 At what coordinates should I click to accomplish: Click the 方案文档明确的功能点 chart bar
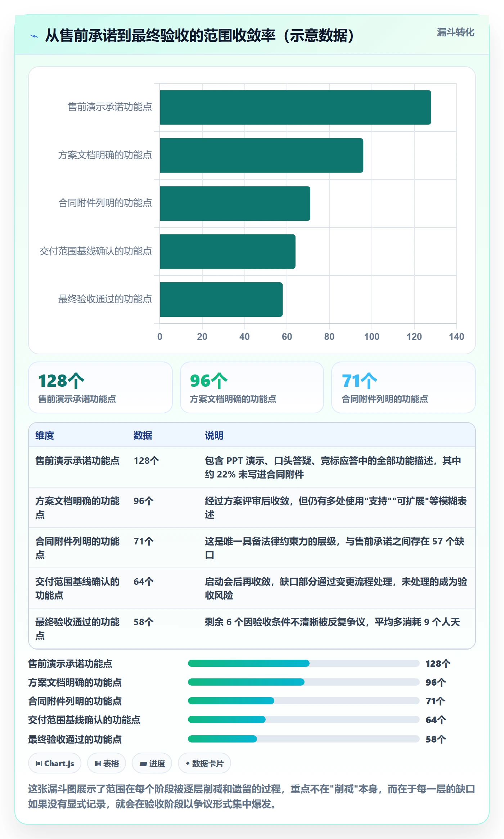[x=261, y=156]
